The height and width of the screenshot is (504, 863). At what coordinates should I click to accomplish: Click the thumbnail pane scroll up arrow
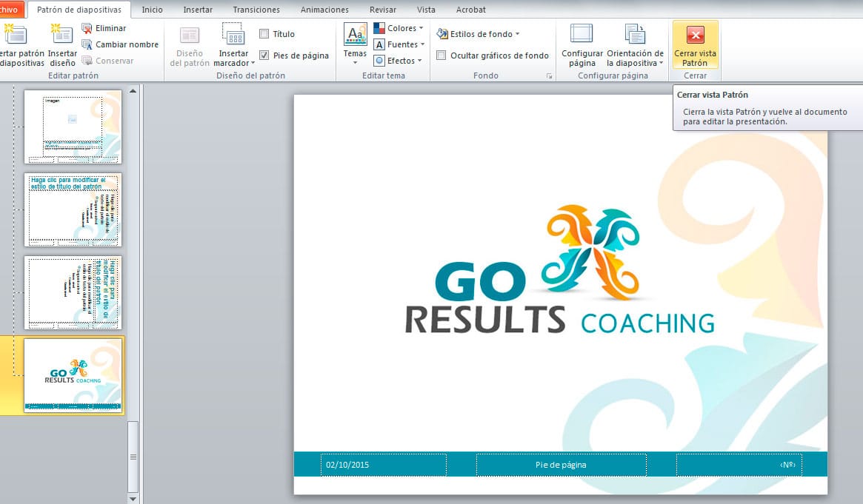[x=133, y=91]
